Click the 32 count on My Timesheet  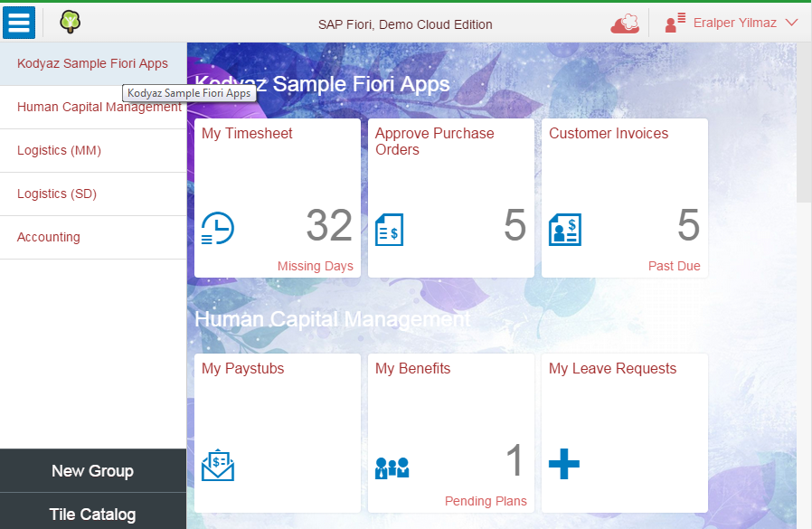pos(329,225)
